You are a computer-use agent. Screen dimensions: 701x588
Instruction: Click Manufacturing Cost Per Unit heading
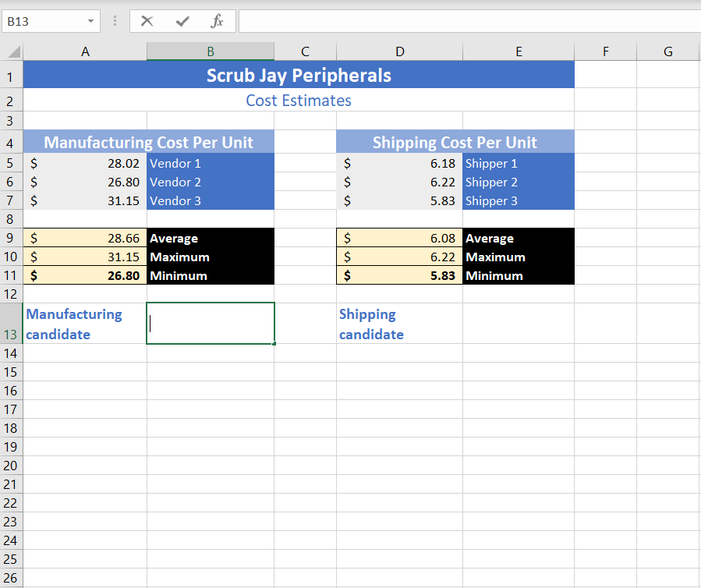coord(148,142)
